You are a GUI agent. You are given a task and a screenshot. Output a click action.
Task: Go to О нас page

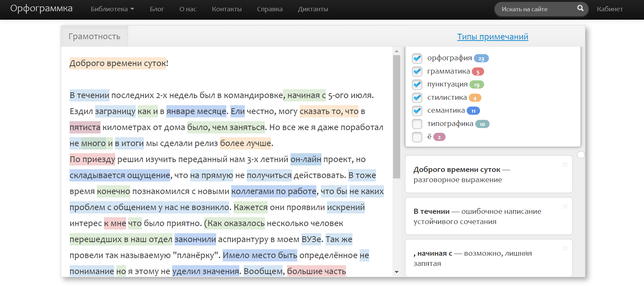tap(188, 9)
